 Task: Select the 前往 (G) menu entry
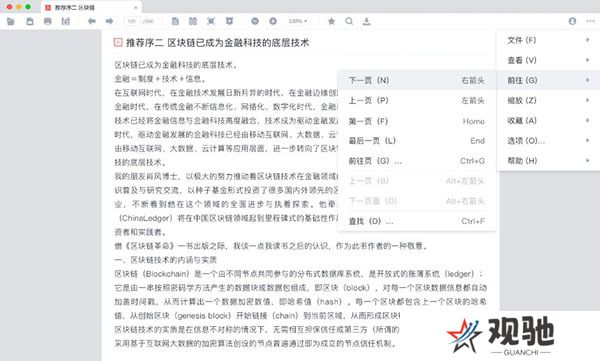(x=548, y=80)
